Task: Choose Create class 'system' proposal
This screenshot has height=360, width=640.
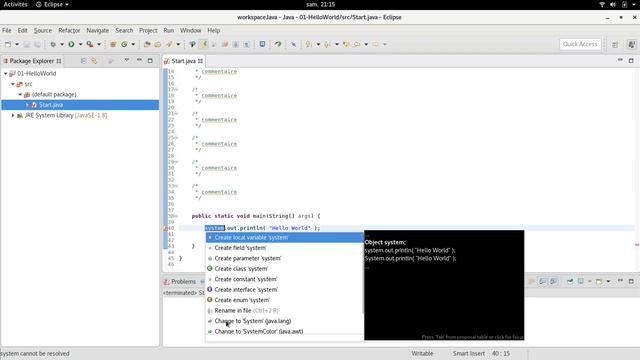Action: (x=284, y=269)
